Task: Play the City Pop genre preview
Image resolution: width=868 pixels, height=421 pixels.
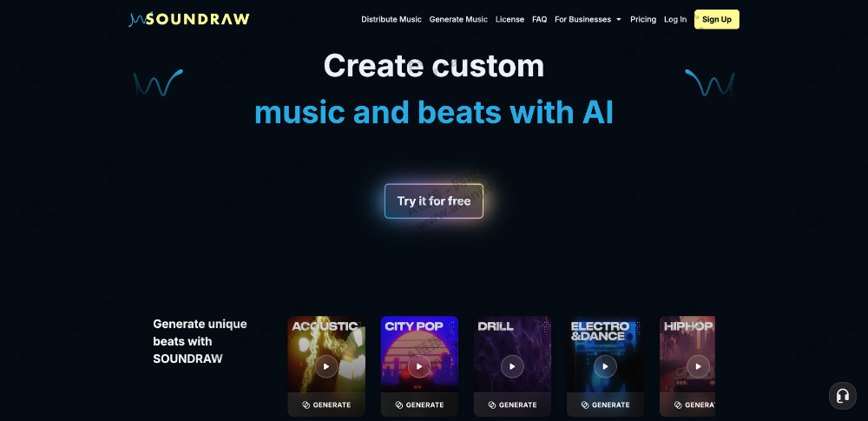Action: [x=419, y=366]
